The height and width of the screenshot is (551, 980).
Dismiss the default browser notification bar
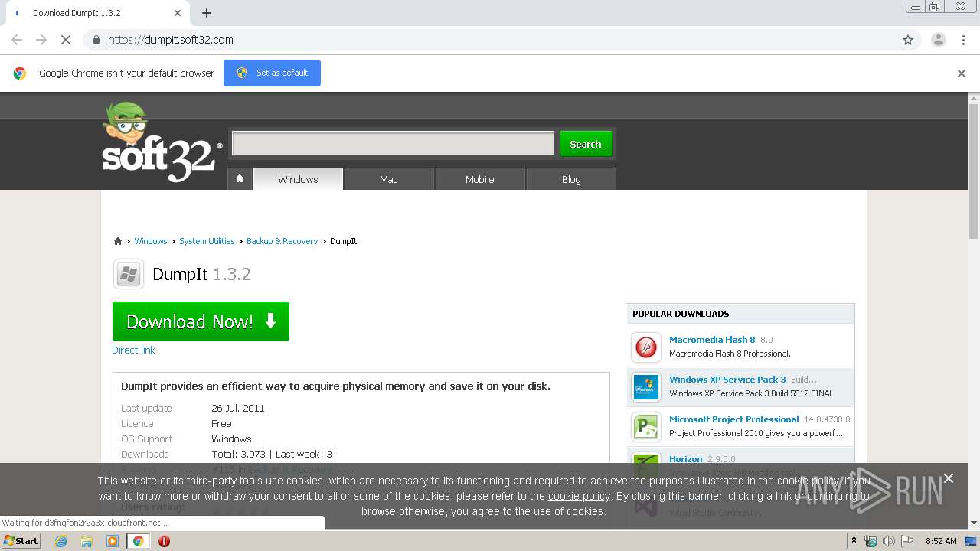click(962, 73)
